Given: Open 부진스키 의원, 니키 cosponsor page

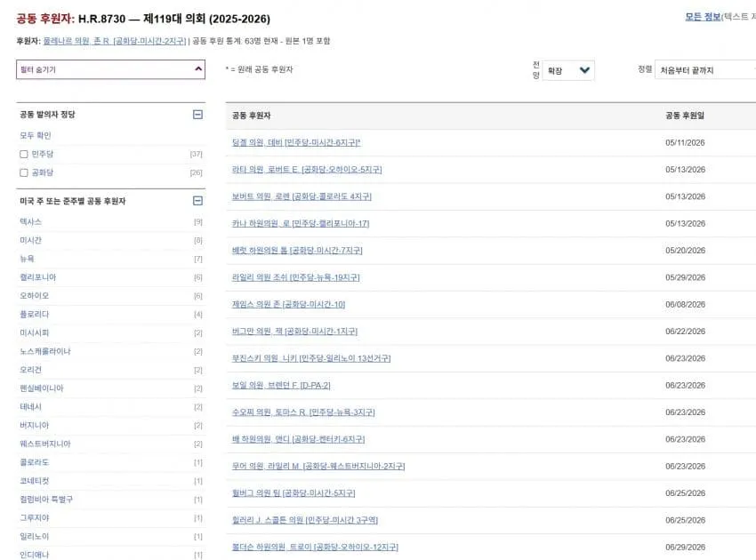Looking at the screenshot, I should click(x=311, y=358).
